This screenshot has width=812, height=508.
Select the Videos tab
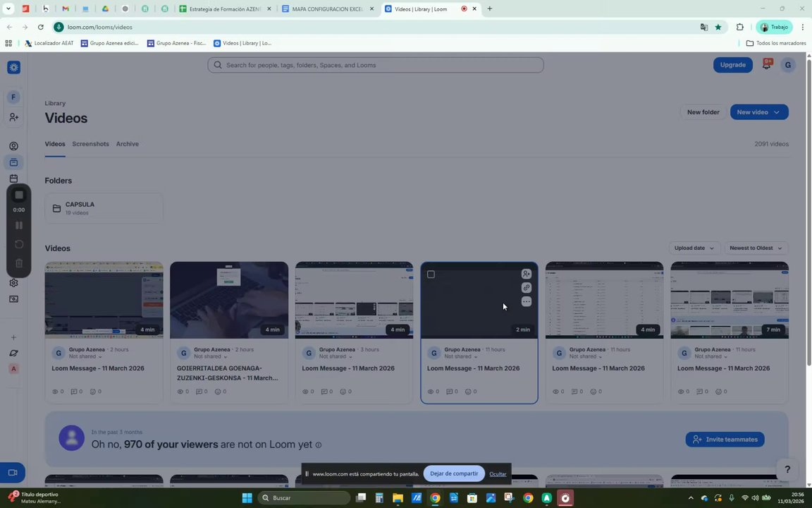pyautogui.click(x=55, y=144)
